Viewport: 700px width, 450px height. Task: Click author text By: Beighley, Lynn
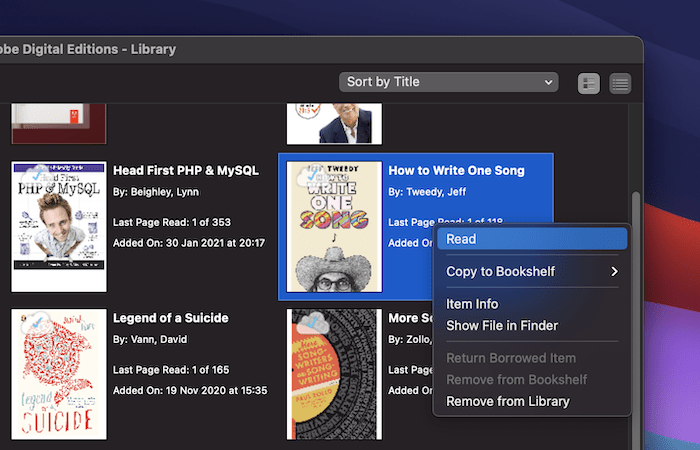tap(156, 192)
